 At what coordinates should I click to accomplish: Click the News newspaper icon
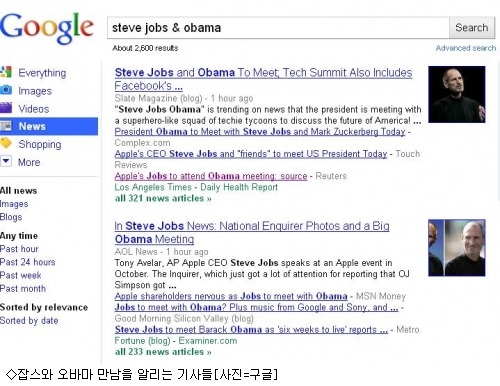[x=6, y=126]
